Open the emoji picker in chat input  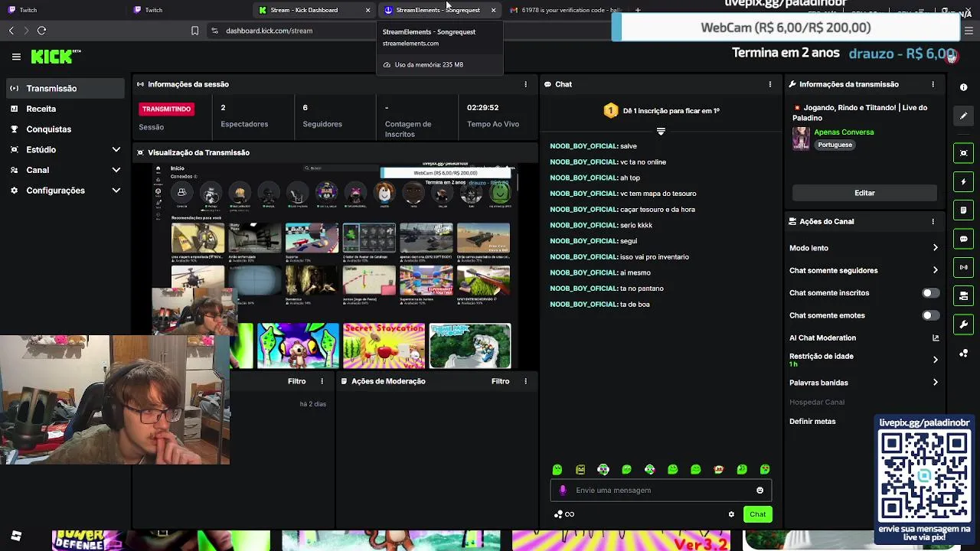click(759, 491)
